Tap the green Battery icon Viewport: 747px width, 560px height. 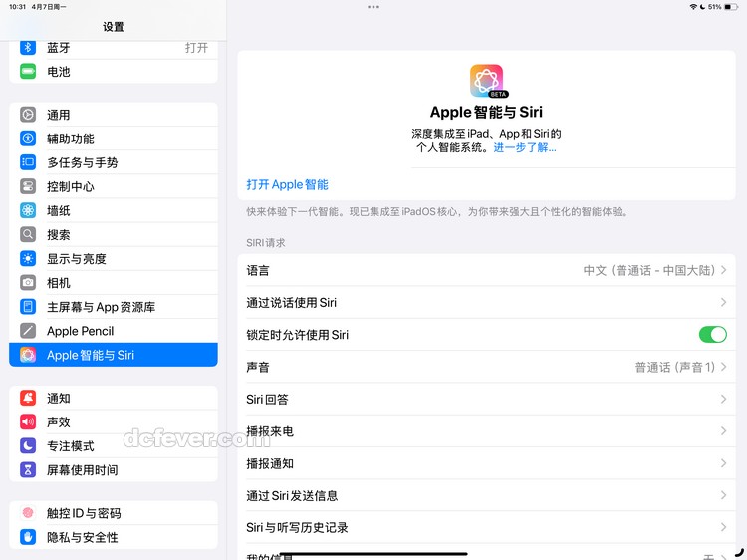pyautogui.click(x=28, y=72)
